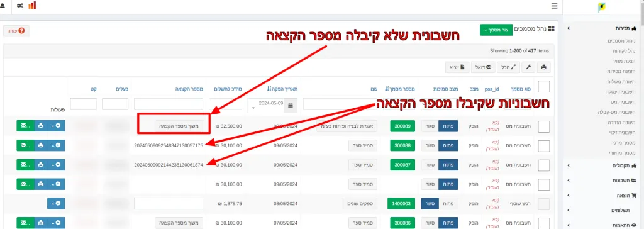Image resolution: width=644 pixels, height=229 pixels.
Task: Print document 300088
Action: (x=41, y=145)
